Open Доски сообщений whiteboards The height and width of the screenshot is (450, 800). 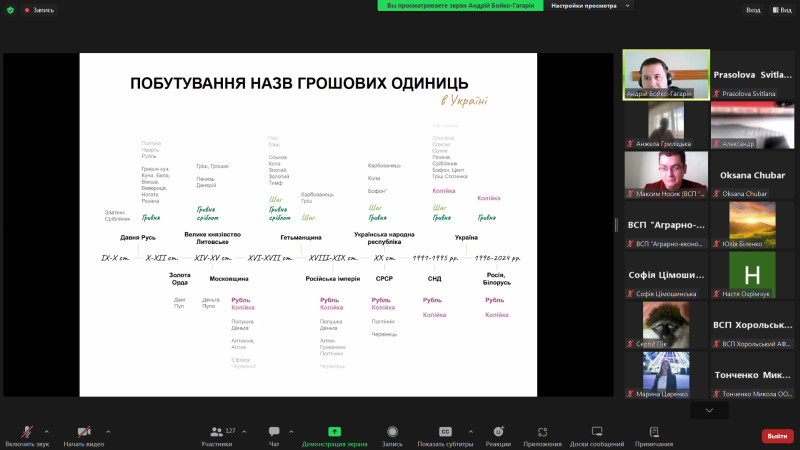point(596,434)
